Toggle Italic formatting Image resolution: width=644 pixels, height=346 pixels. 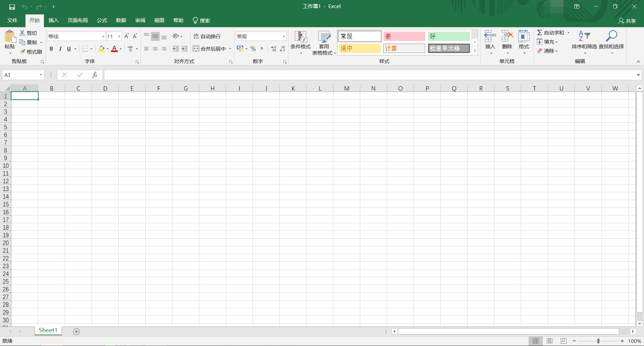60,49
